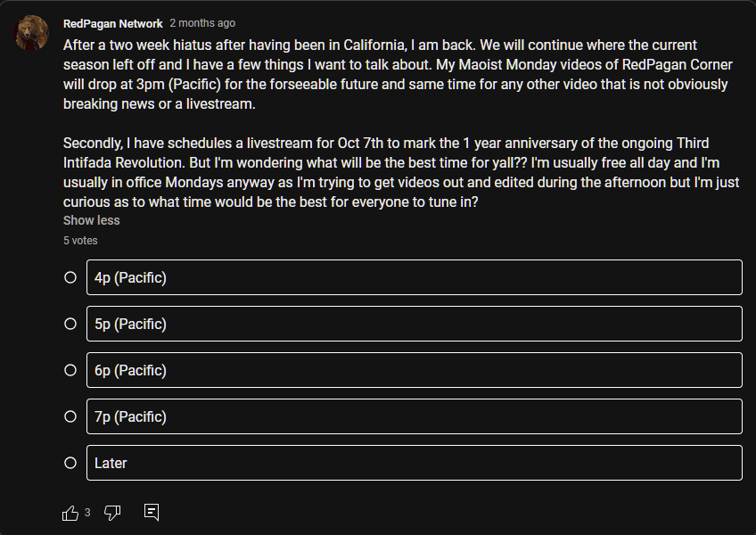Open the RedPagan Network channel name
Screen dimensions: 756x535
112,23
